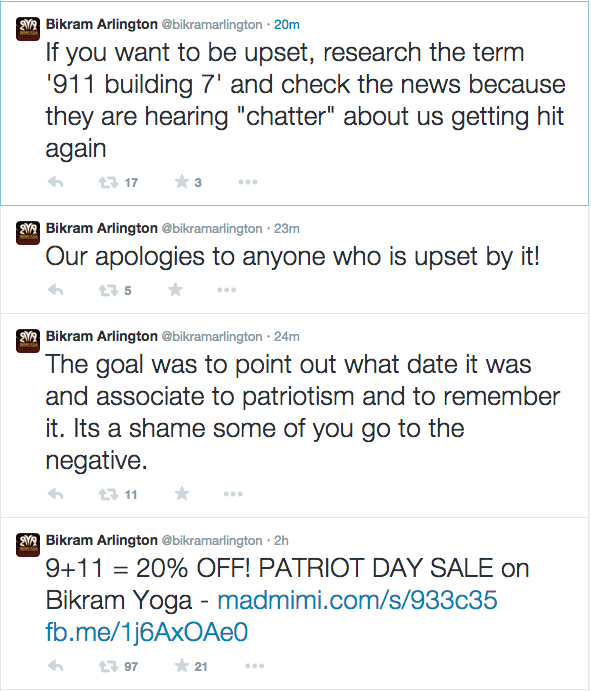Retweet the '911 building 7' tweet
591x691 pixels.
108,182
